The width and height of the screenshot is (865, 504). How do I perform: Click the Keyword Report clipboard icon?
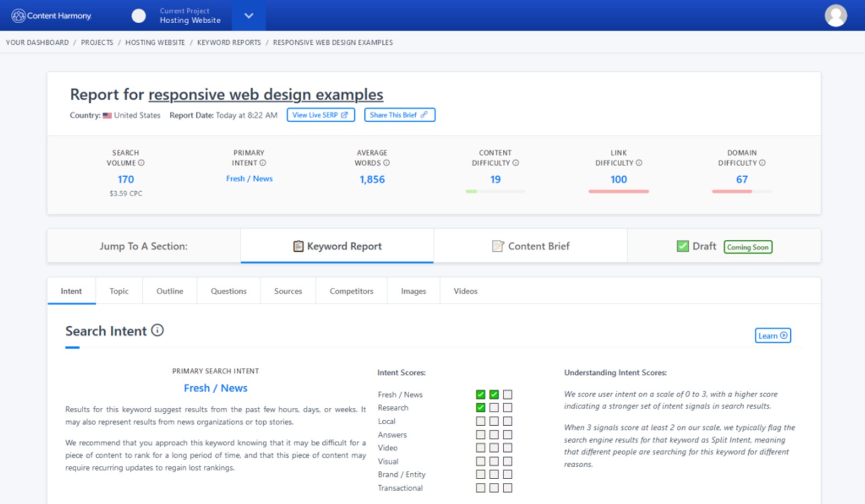click(298, 246)
